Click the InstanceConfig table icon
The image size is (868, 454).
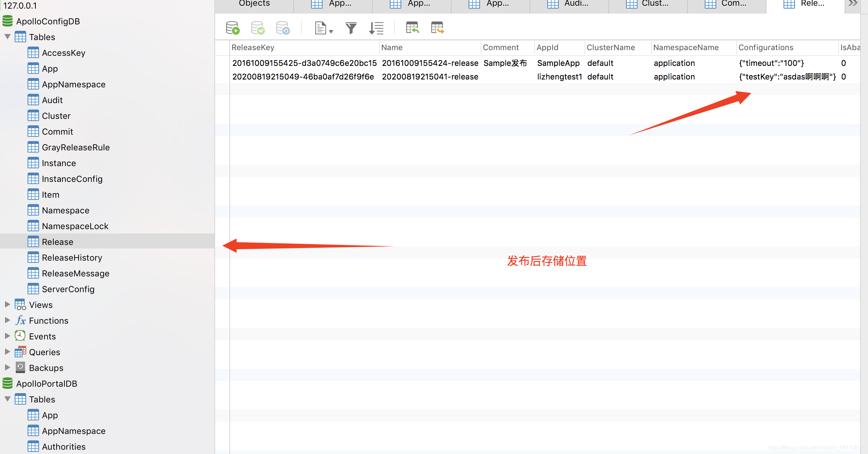click(x=33, y=179)
